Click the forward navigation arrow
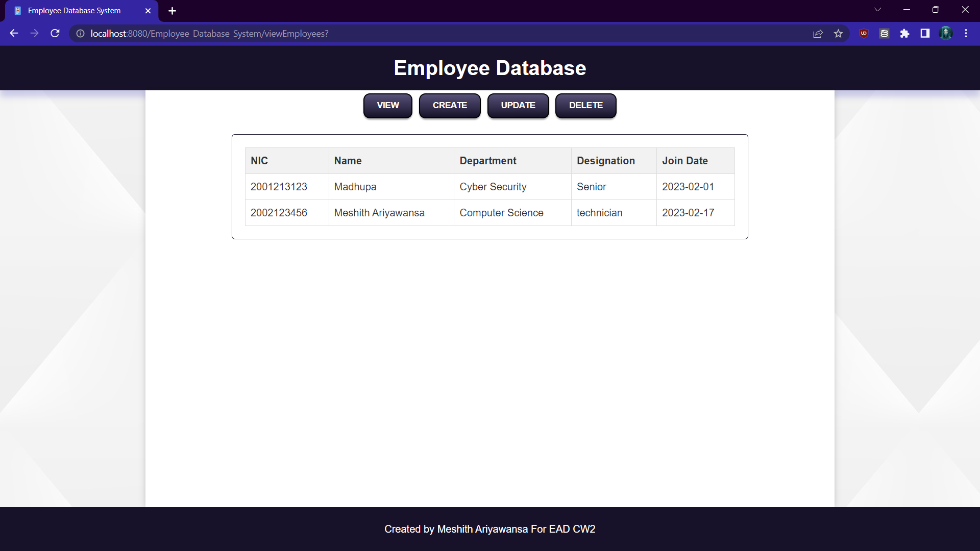This screenshot has height=551, width=980. (x=34, y=33)
